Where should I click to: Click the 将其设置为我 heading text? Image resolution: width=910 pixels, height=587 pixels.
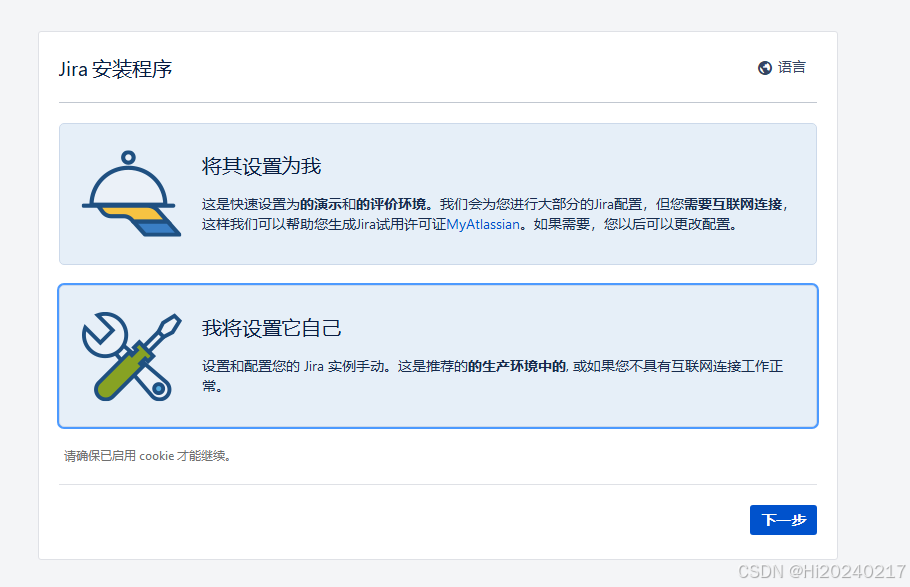tap(261, 166)
